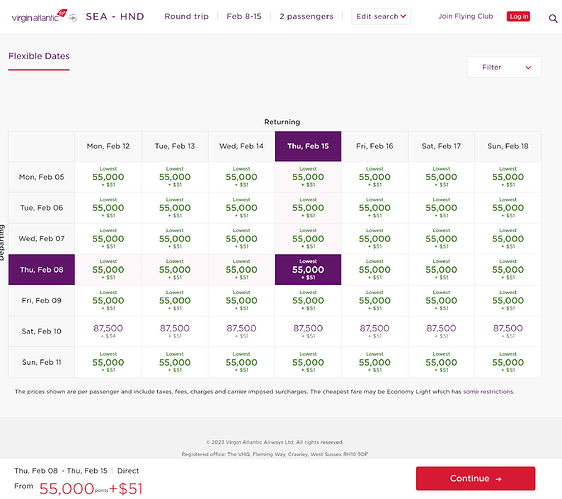Choose the Sun, Feb 18 returning column
This screenshot has width=562, height=499.
tap(508, 146)
